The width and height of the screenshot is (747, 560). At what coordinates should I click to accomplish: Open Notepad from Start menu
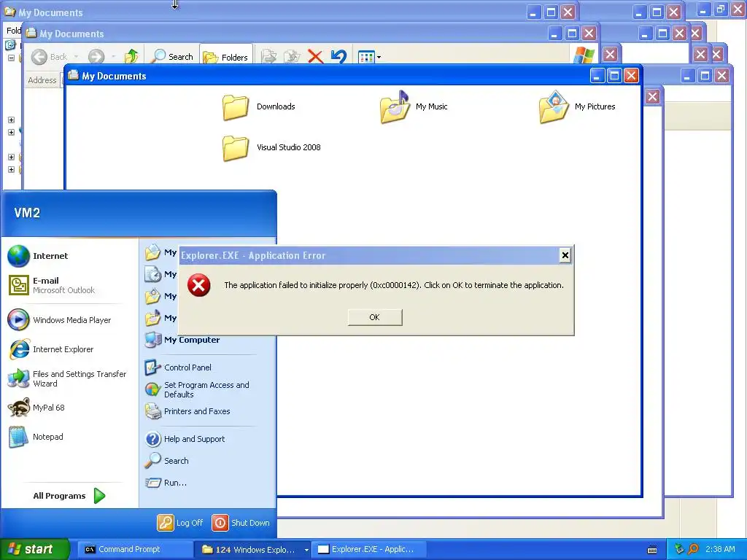pos(36,437)
